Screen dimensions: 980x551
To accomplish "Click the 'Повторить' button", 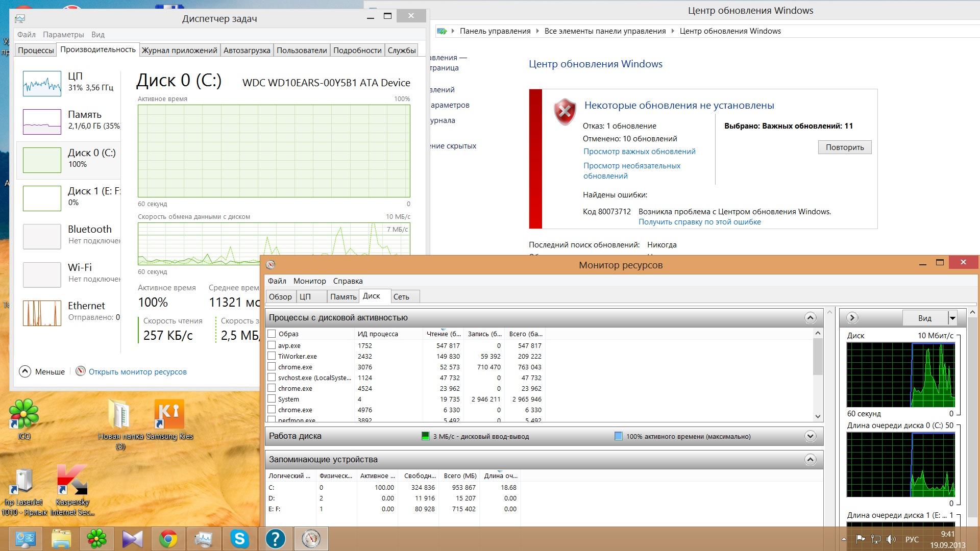I will 845,147.
